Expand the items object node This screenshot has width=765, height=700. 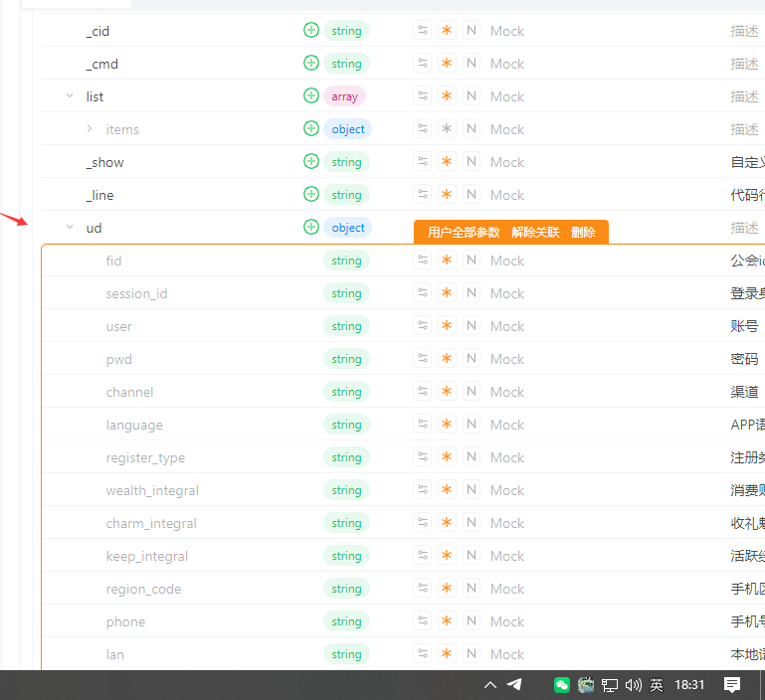pos(90,129)
